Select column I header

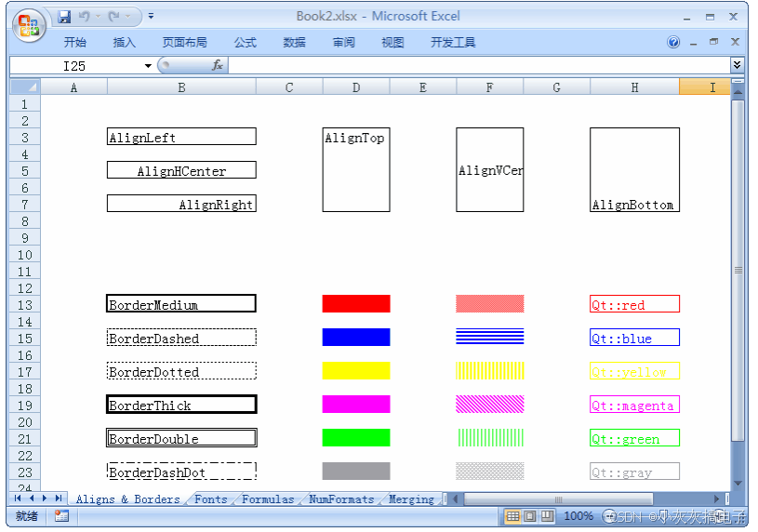(x=704, y=87)
